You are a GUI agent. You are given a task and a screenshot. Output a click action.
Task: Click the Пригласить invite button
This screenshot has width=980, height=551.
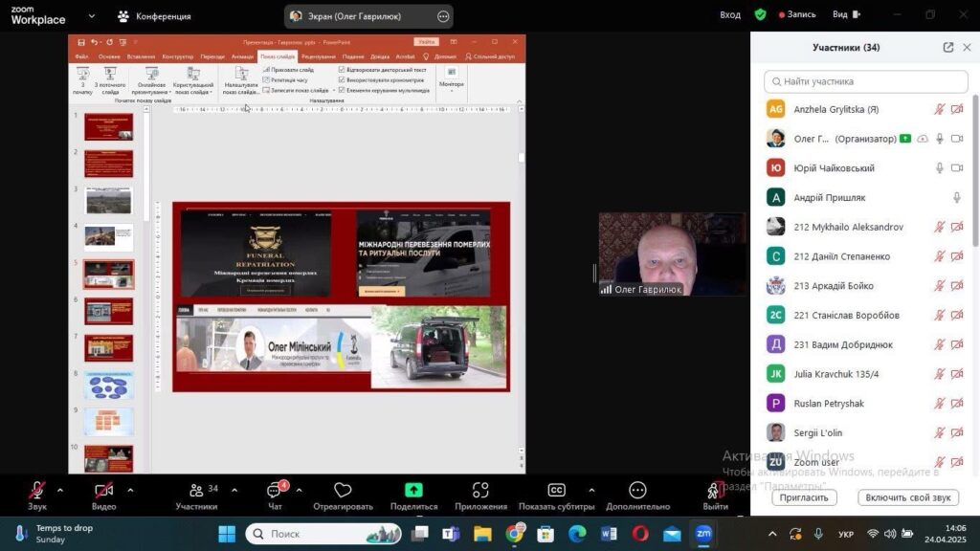tap(804, 497)
